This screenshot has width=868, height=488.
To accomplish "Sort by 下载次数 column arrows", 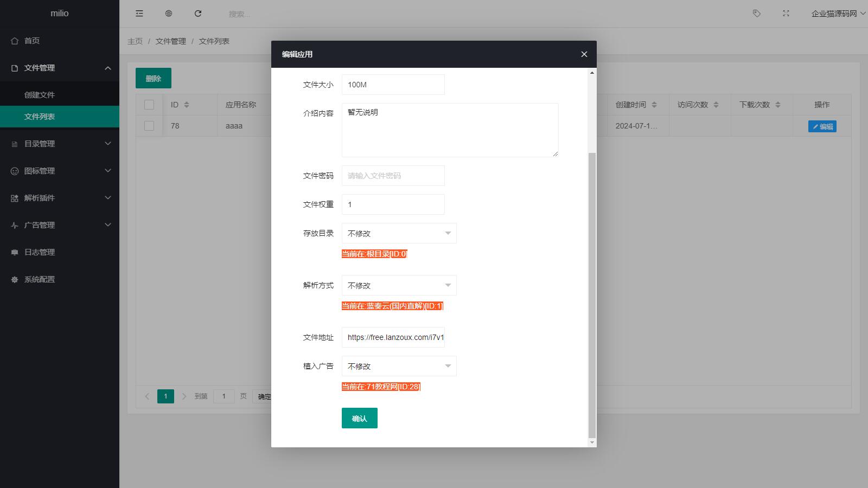I will tap(778, 105).
